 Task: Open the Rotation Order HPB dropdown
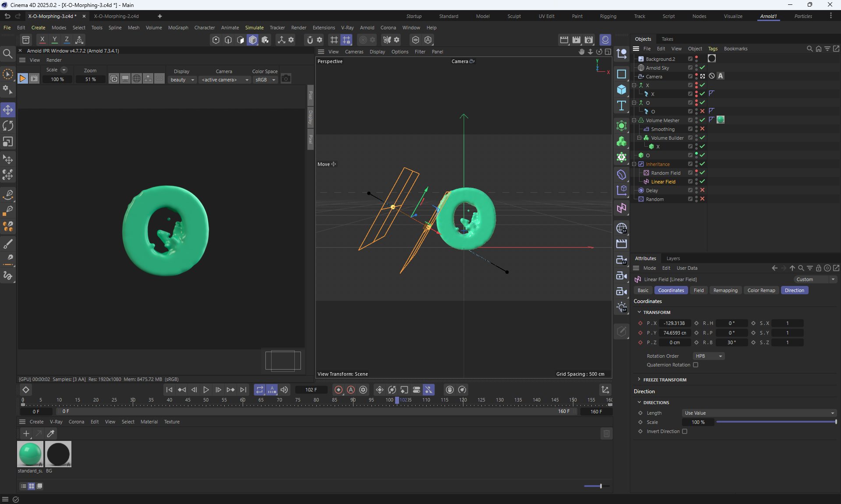click(709, 356)
